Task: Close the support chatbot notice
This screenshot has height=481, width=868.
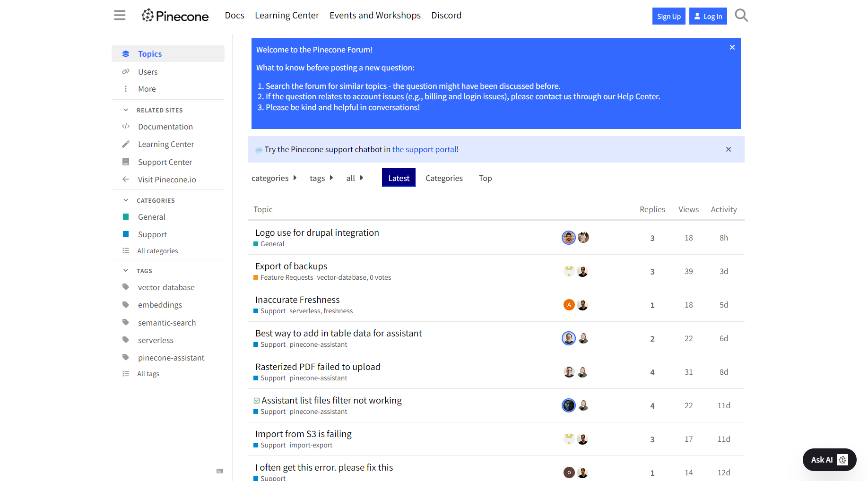Action: tap(728, 149)
